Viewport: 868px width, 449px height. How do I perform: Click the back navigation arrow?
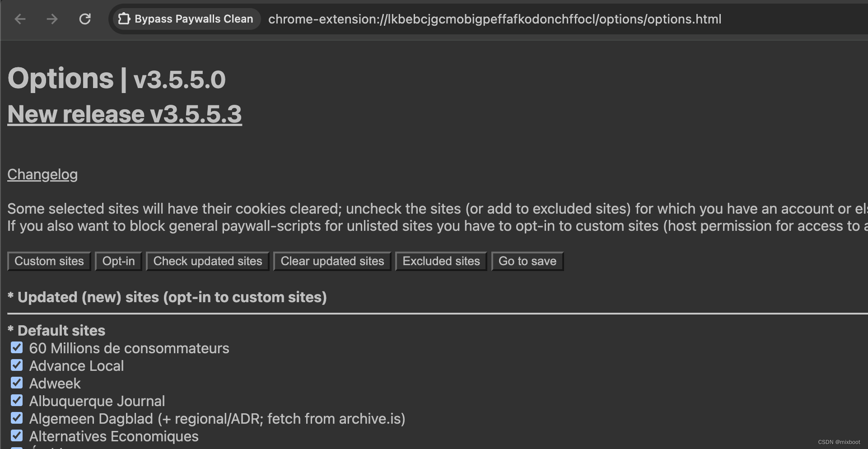click(19, 19)
